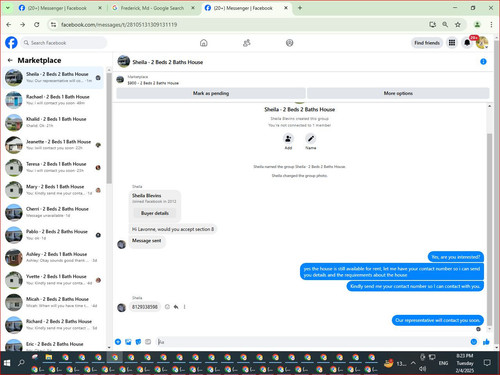
Task: Open Pablo - 2 Beds 2 Baths House chat
Action: tap(53, 235)
